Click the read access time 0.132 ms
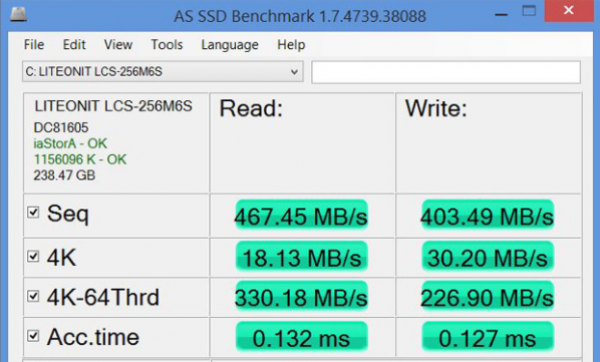 coord(301,337)
